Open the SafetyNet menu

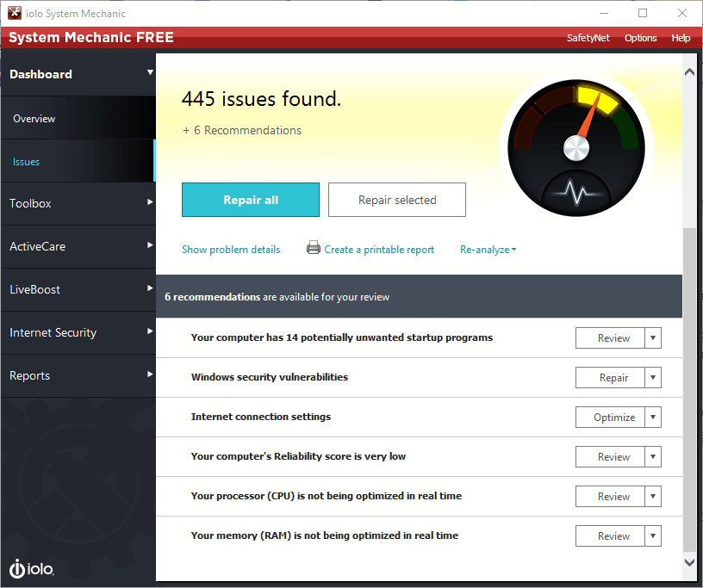[588, 38]
